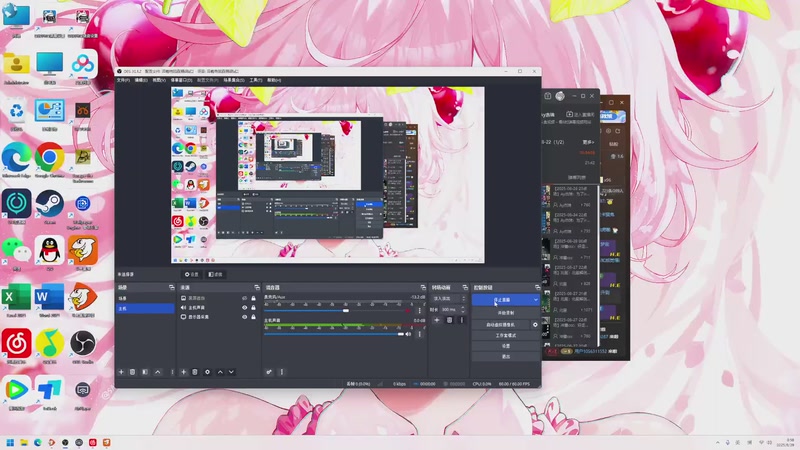Open advanced audio properties gear in mixer
The image size is (800, 450).
(269, 372)
